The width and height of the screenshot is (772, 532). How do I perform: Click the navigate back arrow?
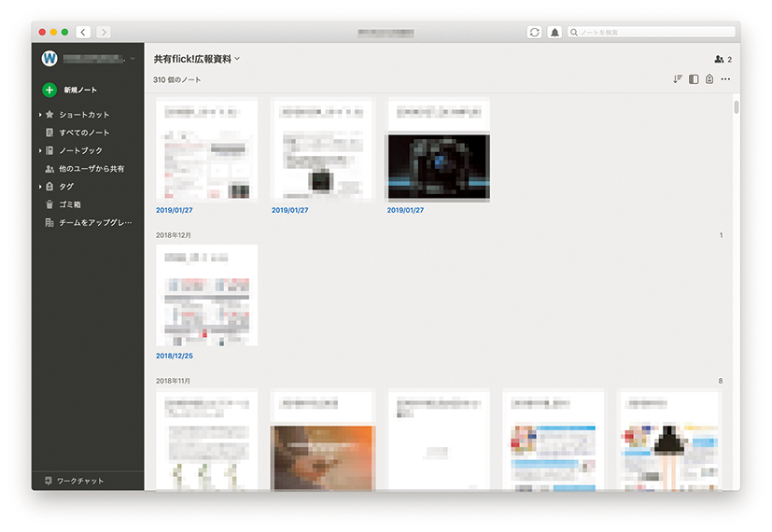[83, 32]
